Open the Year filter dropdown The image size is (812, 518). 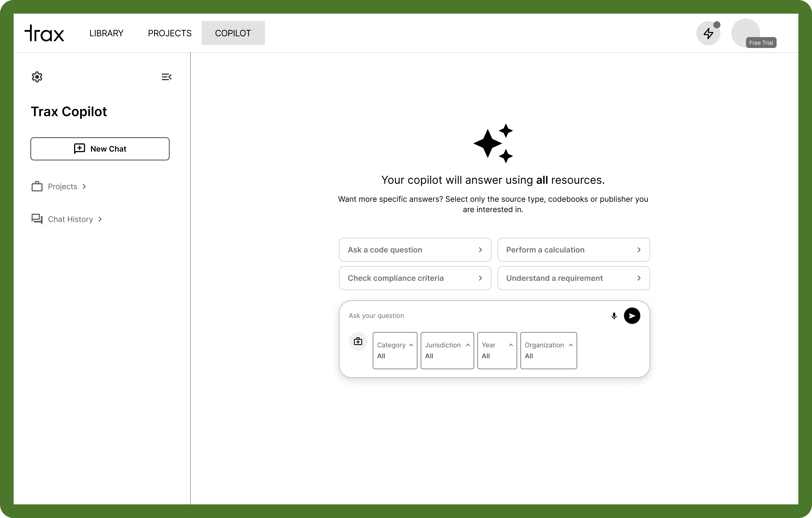pos(497,350)
